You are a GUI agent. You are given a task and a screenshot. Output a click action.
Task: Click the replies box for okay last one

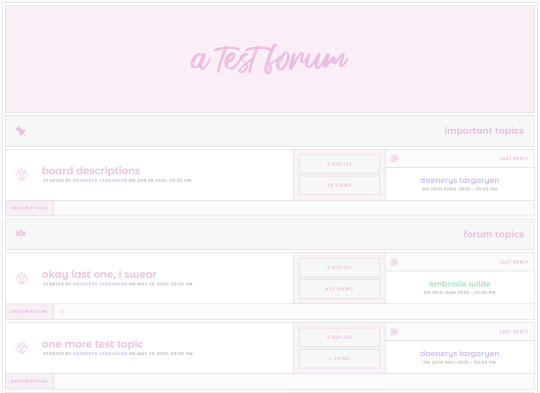point(339,268)
